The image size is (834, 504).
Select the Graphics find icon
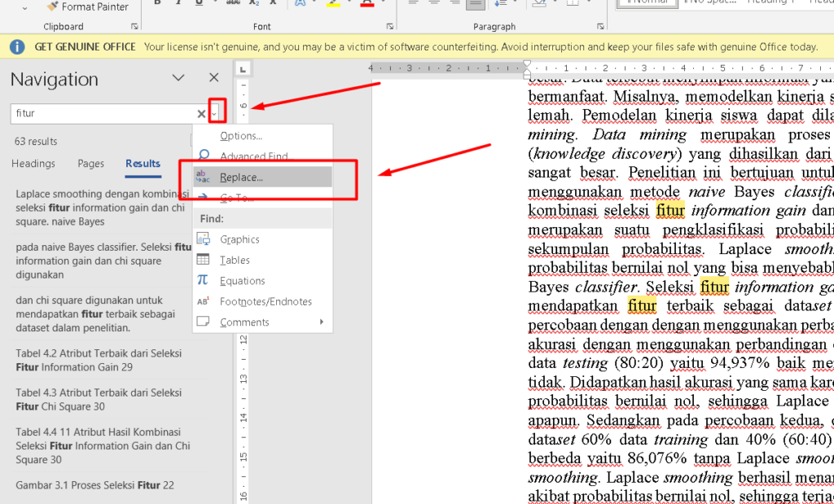pos(203,239)
